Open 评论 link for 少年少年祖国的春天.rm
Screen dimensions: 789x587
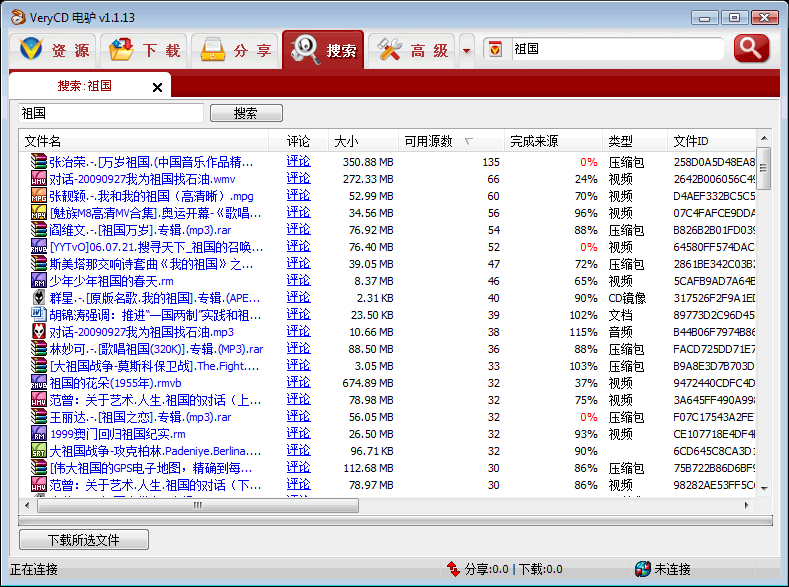click(298, 281)
